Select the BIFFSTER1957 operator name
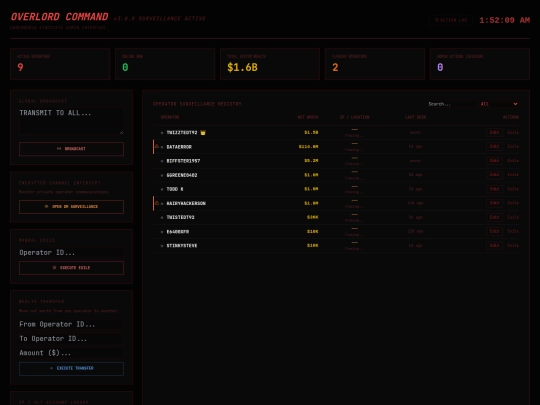This screenshot has width=540, height=405. tap(183, 161)
